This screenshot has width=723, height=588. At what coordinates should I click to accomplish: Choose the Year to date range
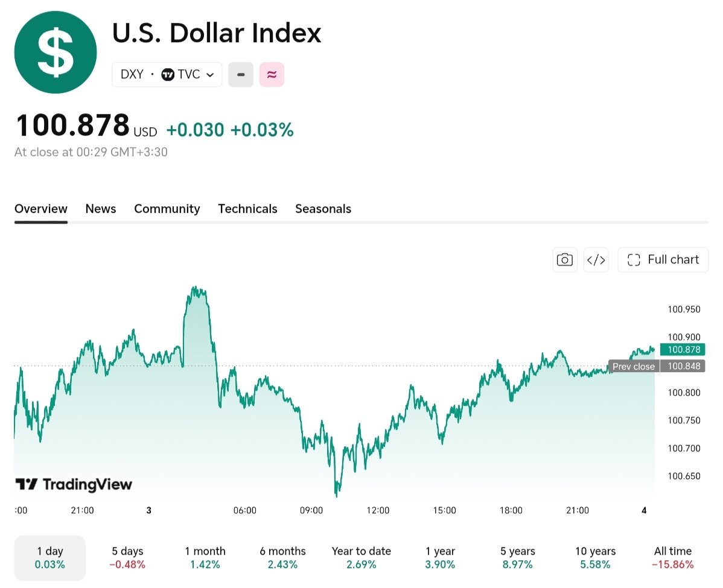click(361, 558)
